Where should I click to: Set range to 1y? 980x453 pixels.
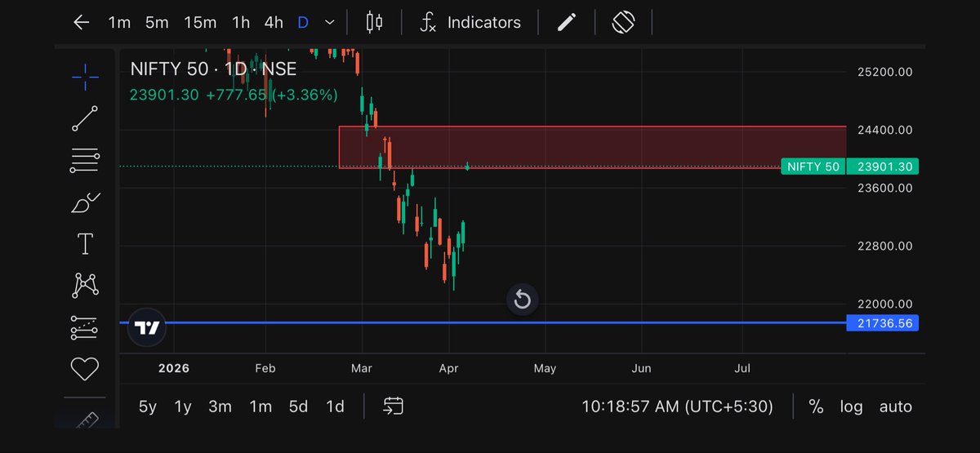(184, 406)
